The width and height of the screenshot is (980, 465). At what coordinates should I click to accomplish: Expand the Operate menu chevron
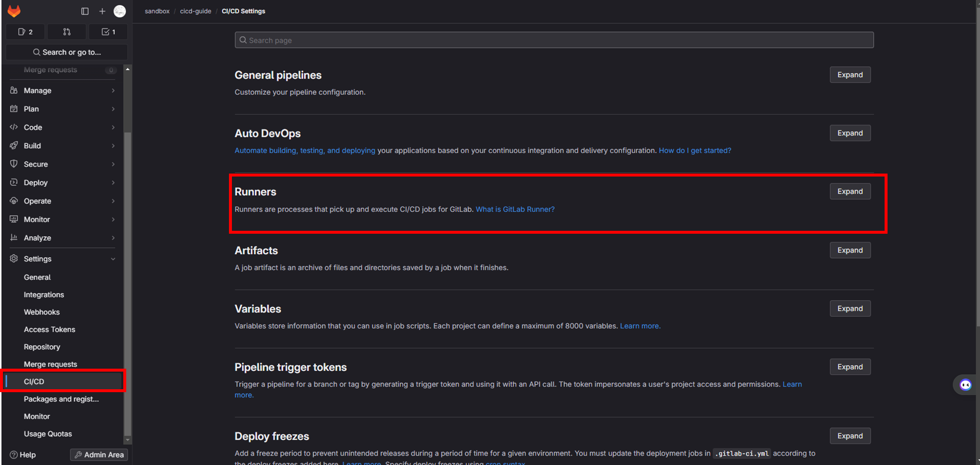click(x=113, y=201)
